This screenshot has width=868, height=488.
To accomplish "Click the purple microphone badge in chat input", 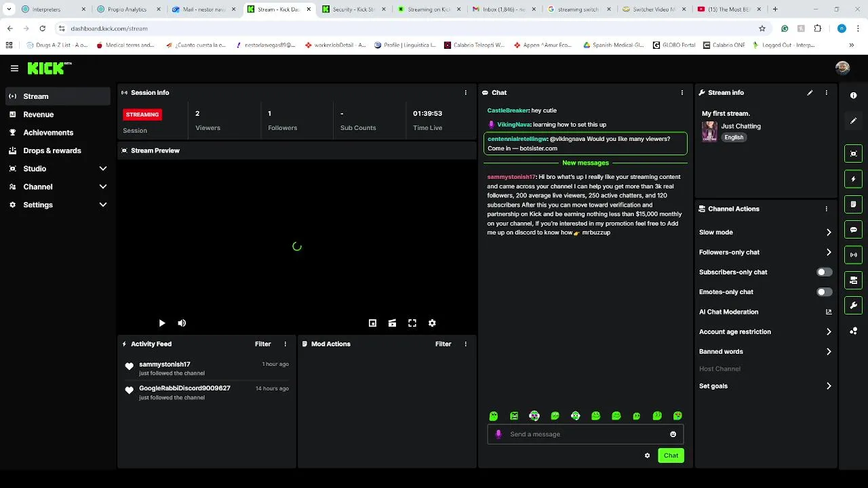I will click(498, 434).
